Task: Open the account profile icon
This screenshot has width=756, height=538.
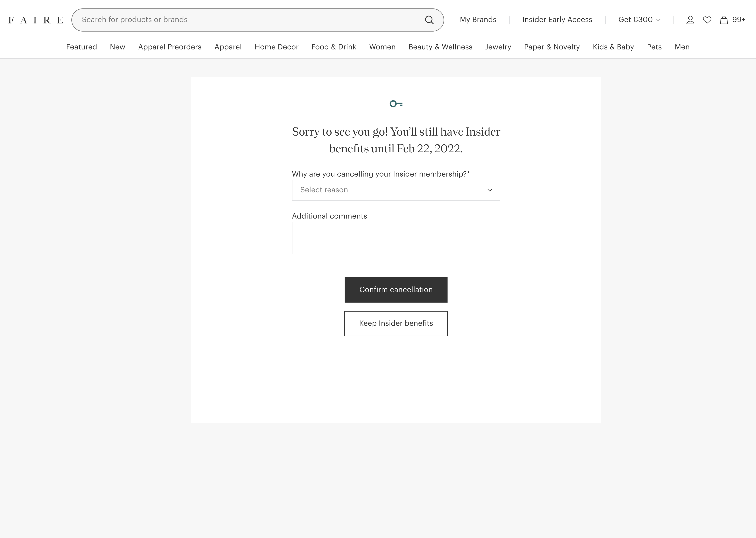Action: point(690,20)
